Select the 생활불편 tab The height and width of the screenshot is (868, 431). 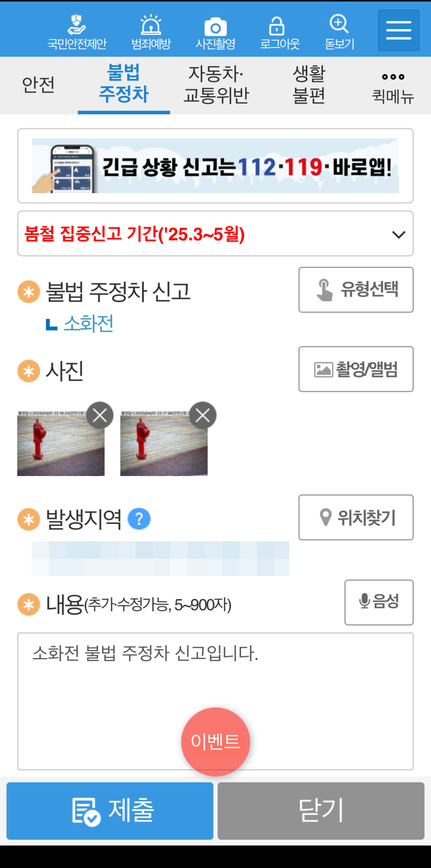309,85
